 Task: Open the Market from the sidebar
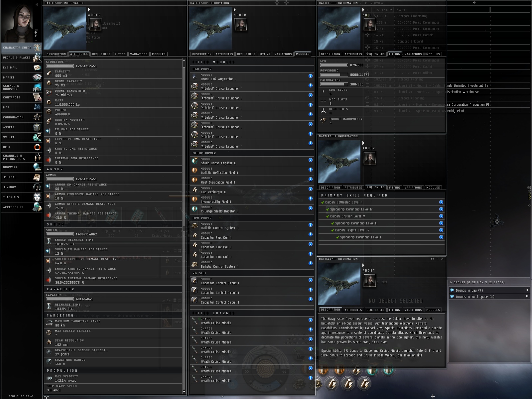coord(21,77)
